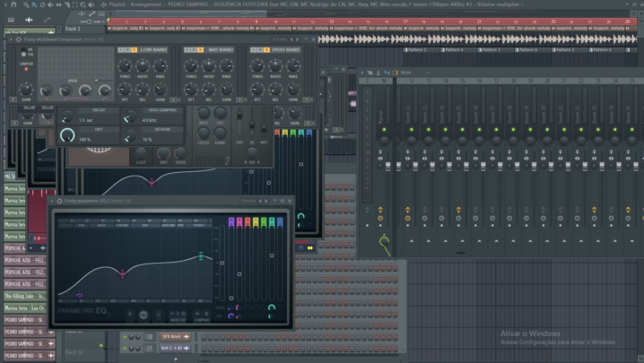Click the teal band node on EQ curve
Image resolution: width=644 pixels, height=363 pixels.
pyautogui.click(x=201, y=256)
